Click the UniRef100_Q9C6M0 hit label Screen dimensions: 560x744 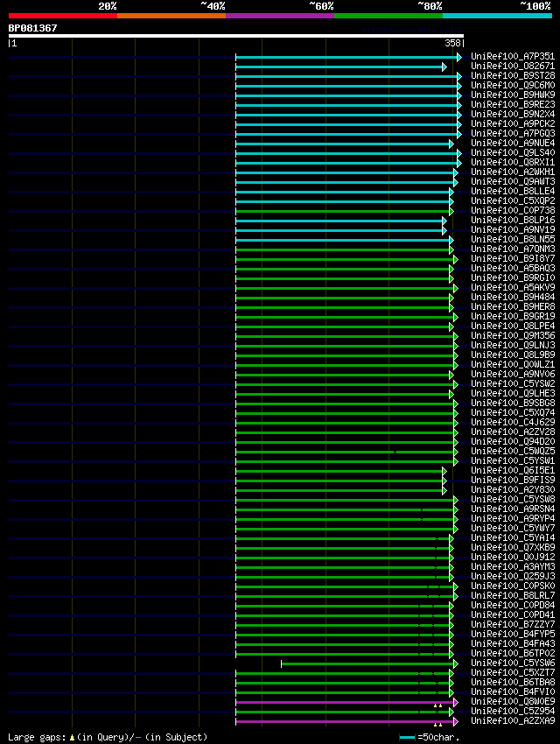[x=513, y=86]
